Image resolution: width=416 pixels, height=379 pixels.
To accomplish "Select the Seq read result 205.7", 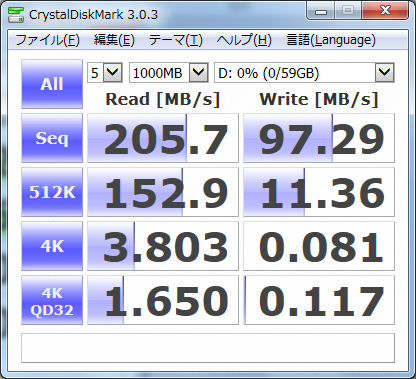I will point(163,138).
